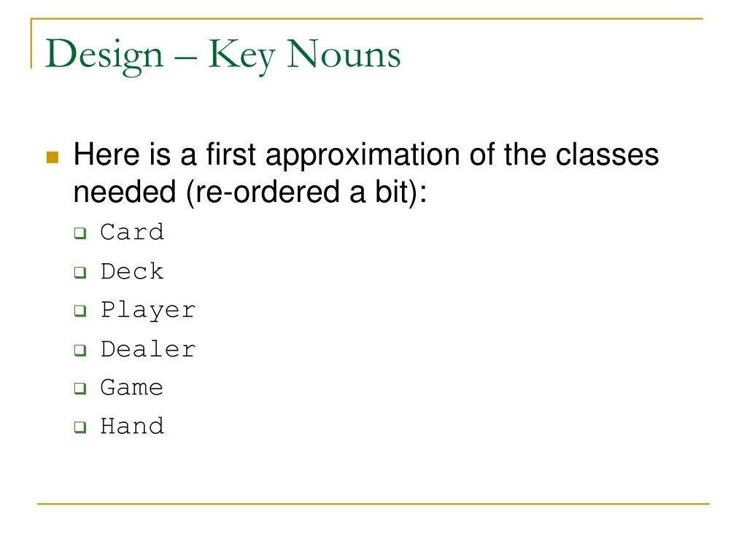
Task: Click the slide title Design – Key Nouns
Action: tap(223, 56)
